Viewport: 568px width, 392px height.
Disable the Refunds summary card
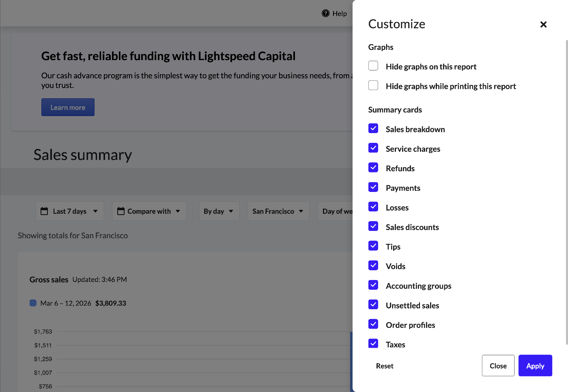pyautogui.click(x=373, y=167)
